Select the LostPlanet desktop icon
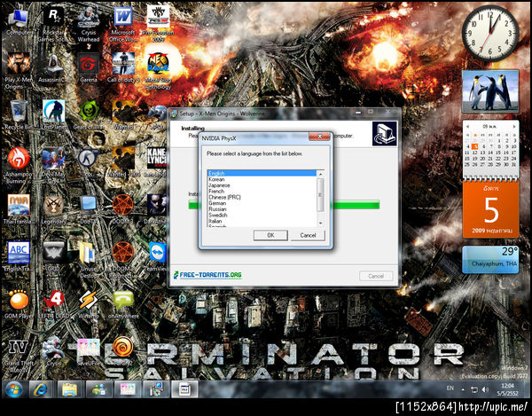The width and height of the screenshot is (532, 416). click(x=53, y=115)
